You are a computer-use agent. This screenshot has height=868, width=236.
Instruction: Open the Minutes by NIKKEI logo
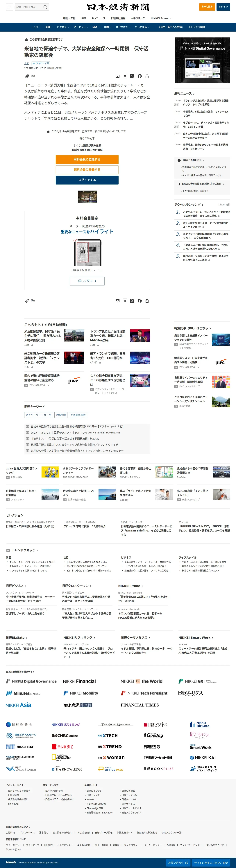coord(23,693)
